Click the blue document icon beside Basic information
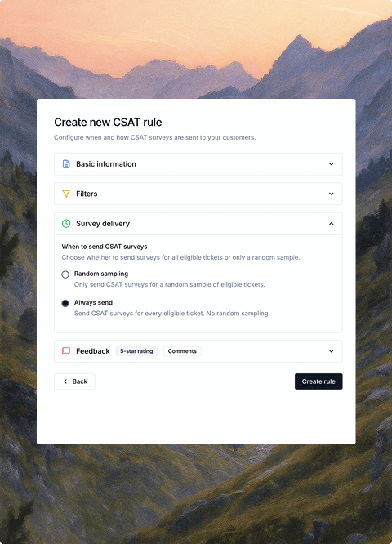This screenshot has height=544, width=392. tap(66, 164)
